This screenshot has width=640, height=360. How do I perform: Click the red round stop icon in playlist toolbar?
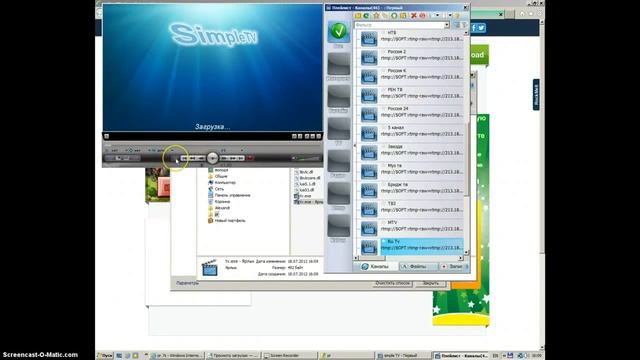pyautogui.click(x=422, y=16)
